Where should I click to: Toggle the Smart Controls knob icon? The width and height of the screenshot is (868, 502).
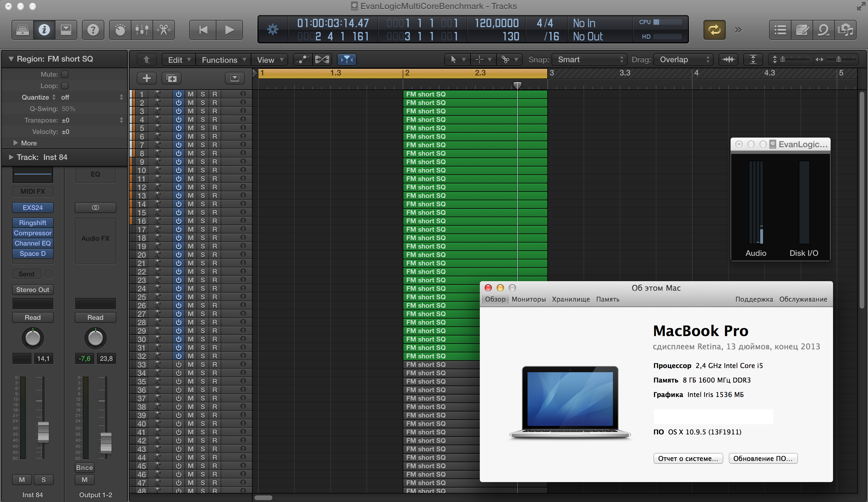click(120, 30)
